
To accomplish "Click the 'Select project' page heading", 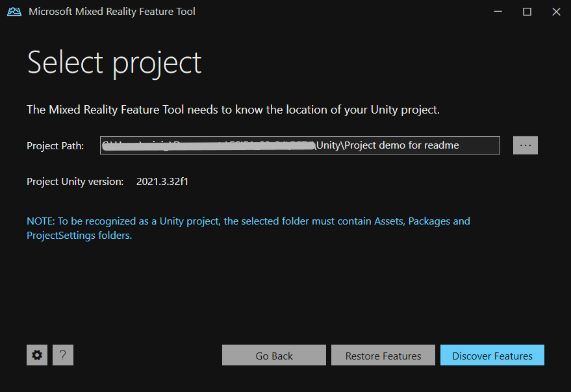I will [114, 63].
